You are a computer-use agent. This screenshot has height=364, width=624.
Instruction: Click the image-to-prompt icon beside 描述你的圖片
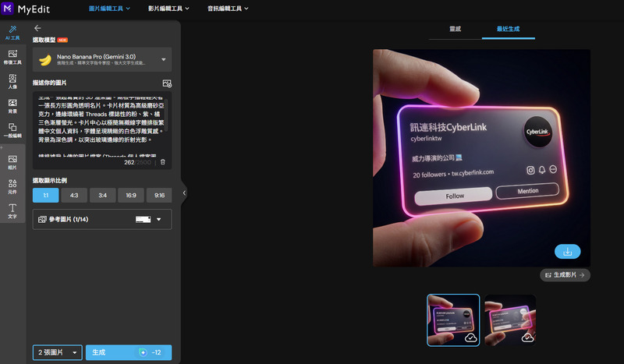click(167, 83)
